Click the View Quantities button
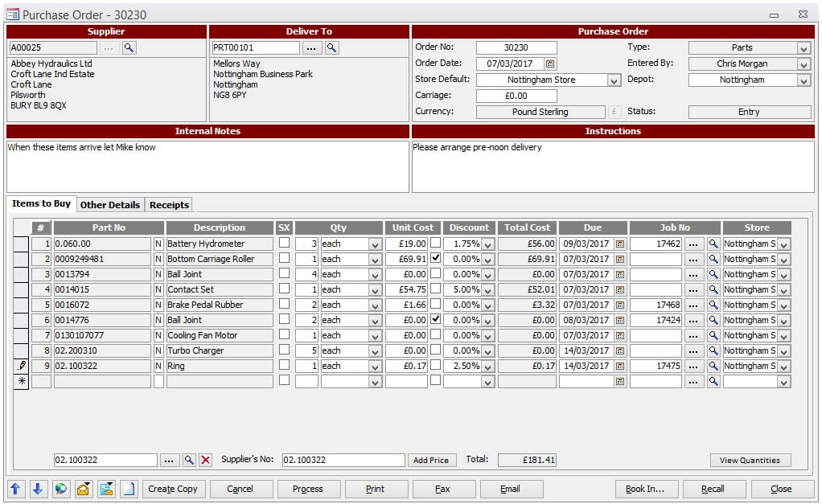822x504 pixels. tap(750, 460)
